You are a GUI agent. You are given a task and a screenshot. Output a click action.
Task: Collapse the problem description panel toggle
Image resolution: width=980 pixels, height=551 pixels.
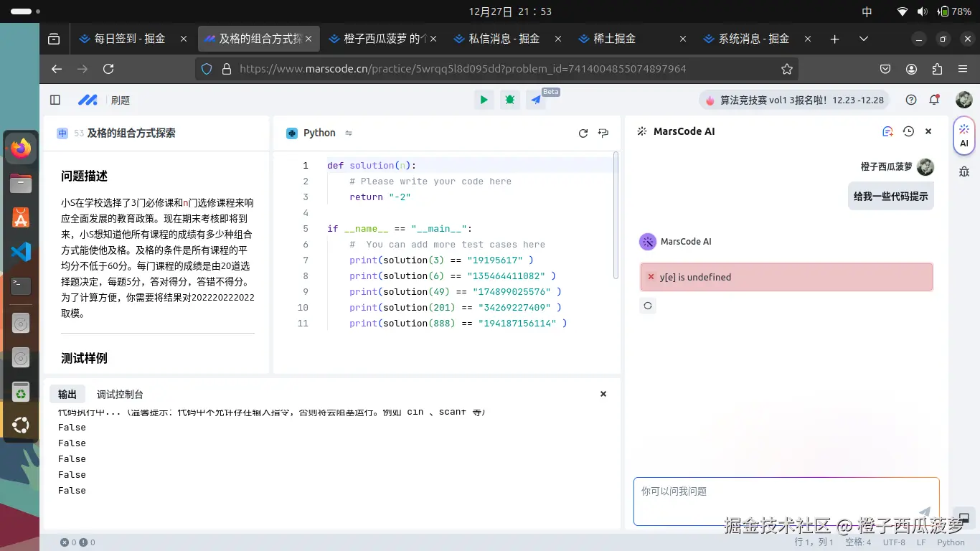(x=55, y=100)
